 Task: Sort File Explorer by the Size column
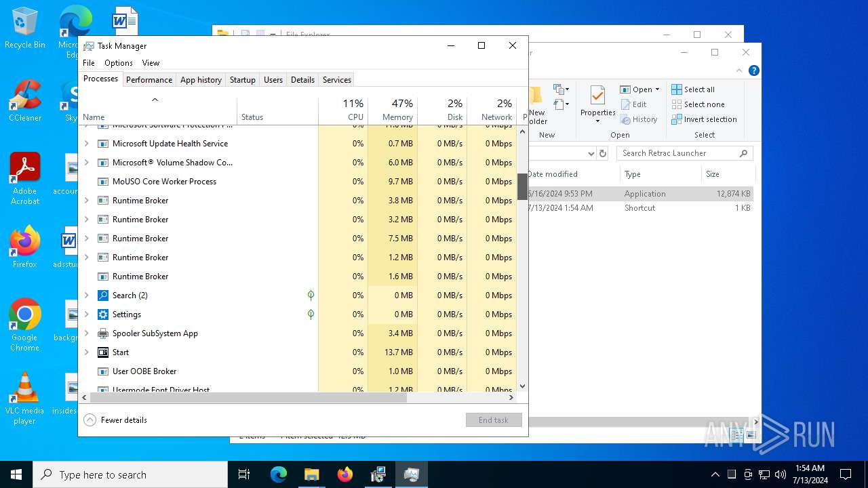point(728,174)
